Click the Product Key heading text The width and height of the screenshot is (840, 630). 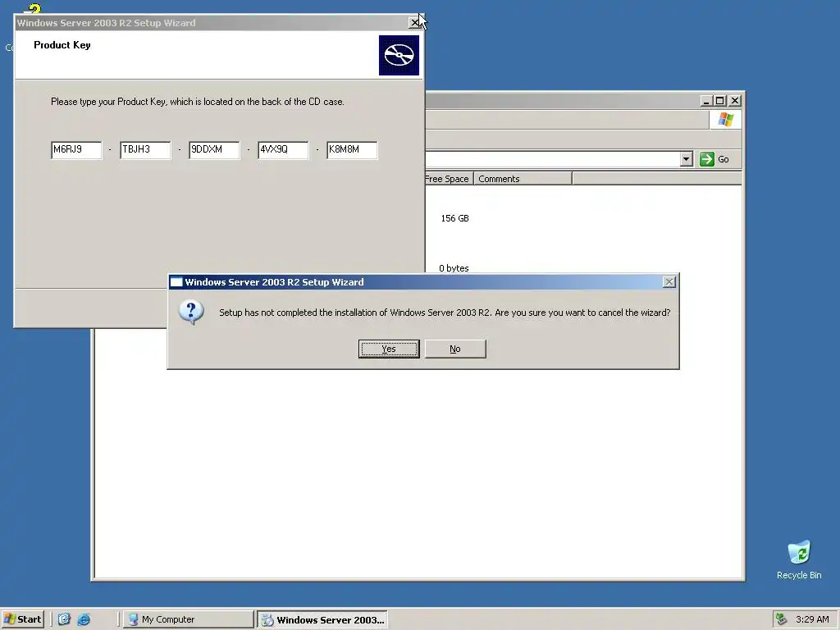[62, 45]
